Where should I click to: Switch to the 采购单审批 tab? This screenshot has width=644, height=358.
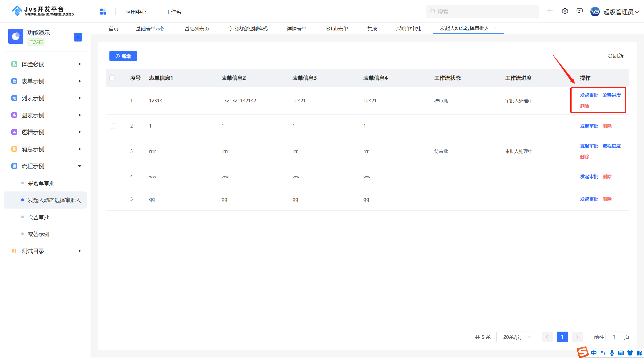click(x=409, y=29)
